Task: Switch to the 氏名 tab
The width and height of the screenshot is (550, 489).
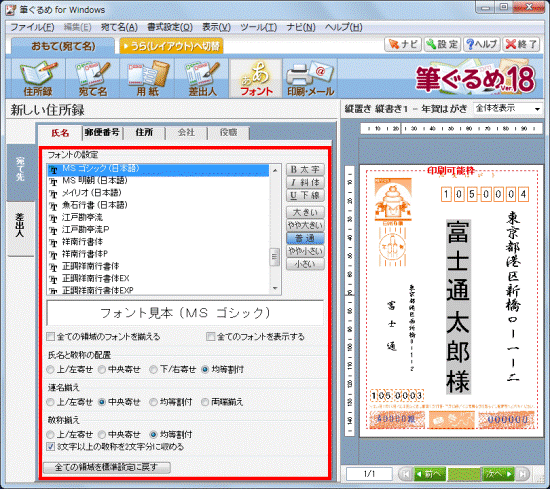Action: coord(60,133)
